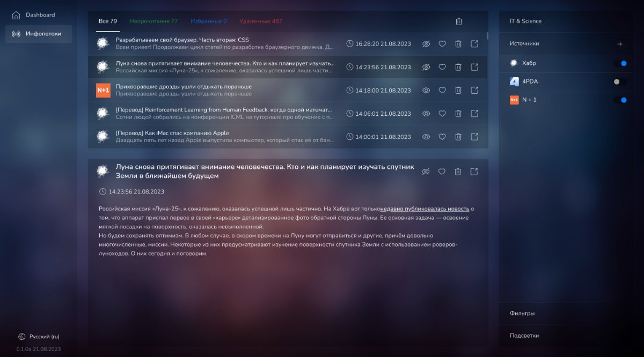Open opened article externally via detail panel icon
This screenshot has width=644, height=357.
pos(474,172)
